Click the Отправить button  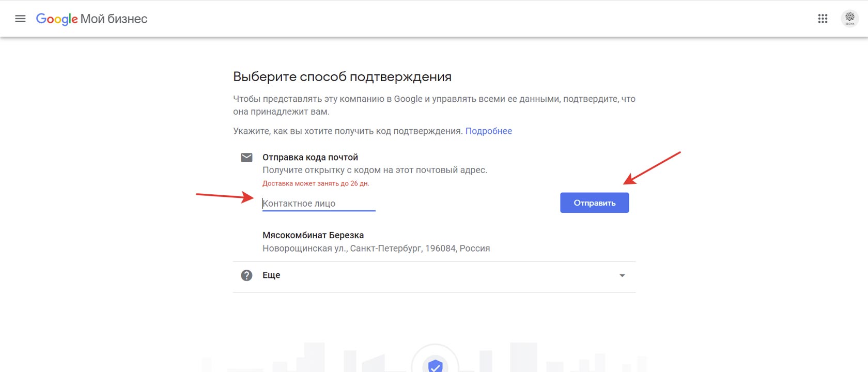(x=595, y=203)
